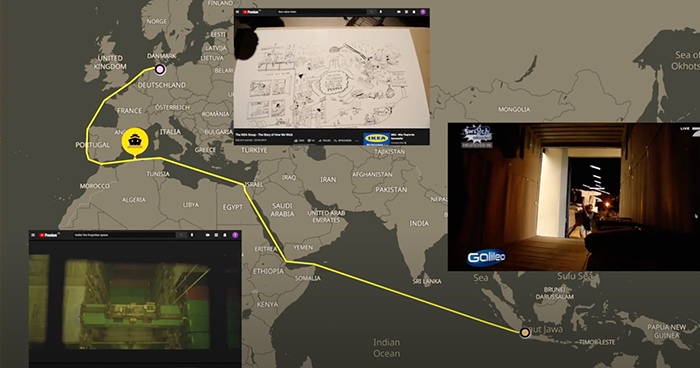Click the Galileo logo in the TV video

(486, 257)
